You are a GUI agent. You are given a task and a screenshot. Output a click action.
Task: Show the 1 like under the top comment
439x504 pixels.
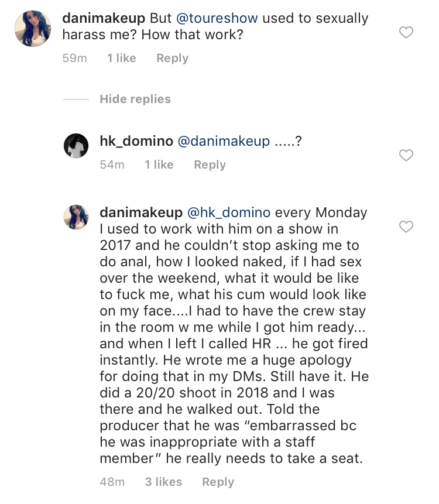click(121, 58)
